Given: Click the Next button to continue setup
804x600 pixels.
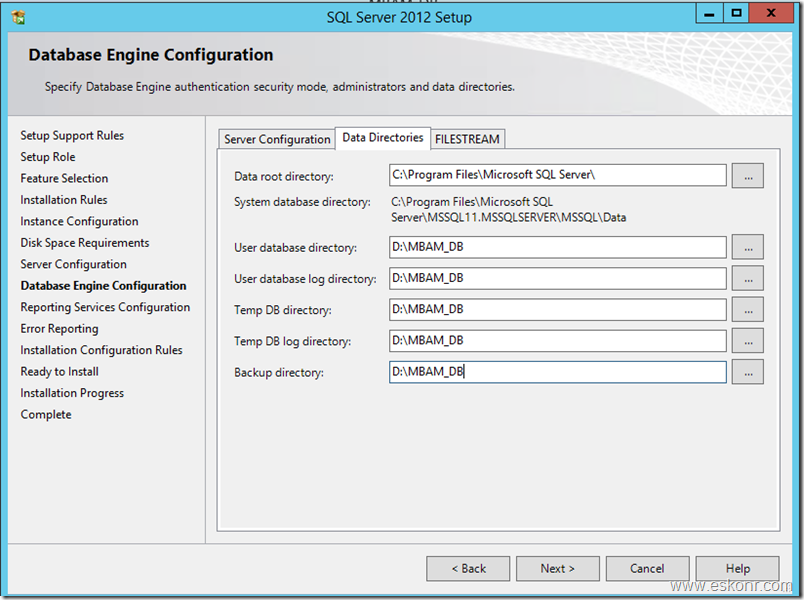Looking at the screenshot, I should [557, 568].
